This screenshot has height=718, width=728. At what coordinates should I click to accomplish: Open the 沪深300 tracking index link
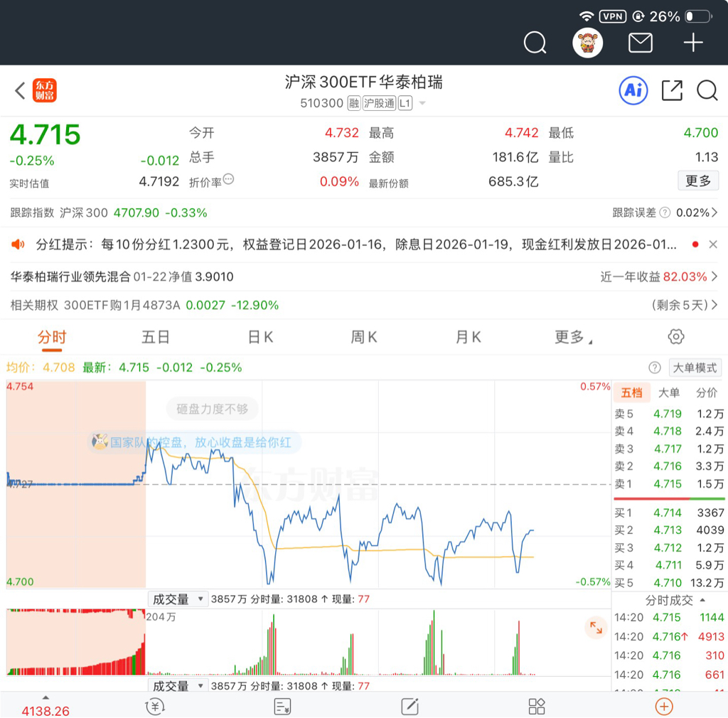point(109,213)
